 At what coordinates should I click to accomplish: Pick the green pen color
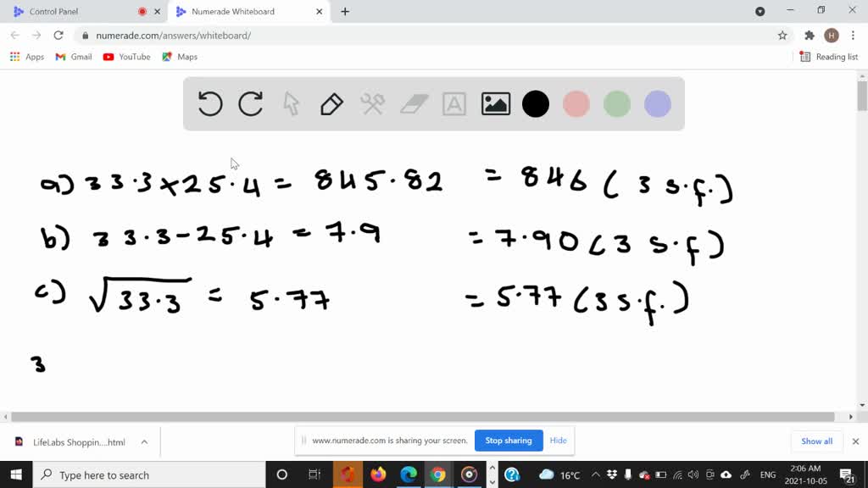616,103
